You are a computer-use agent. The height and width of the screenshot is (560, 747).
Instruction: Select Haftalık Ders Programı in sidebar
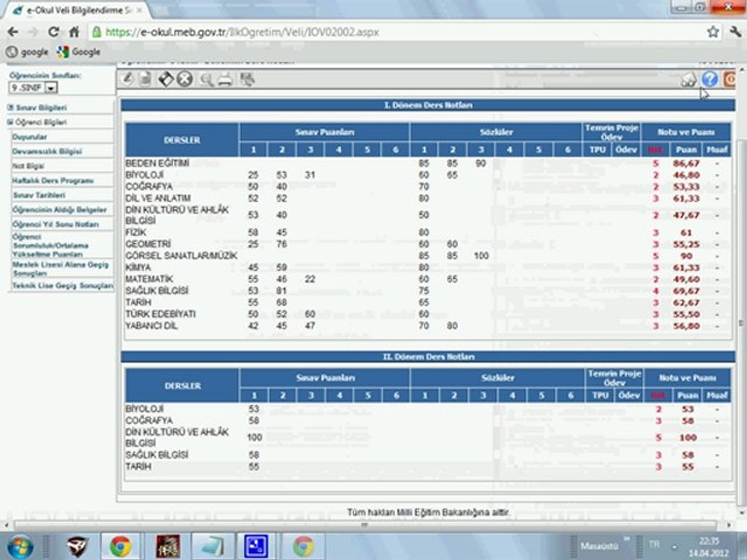click(x=52, y=180)
